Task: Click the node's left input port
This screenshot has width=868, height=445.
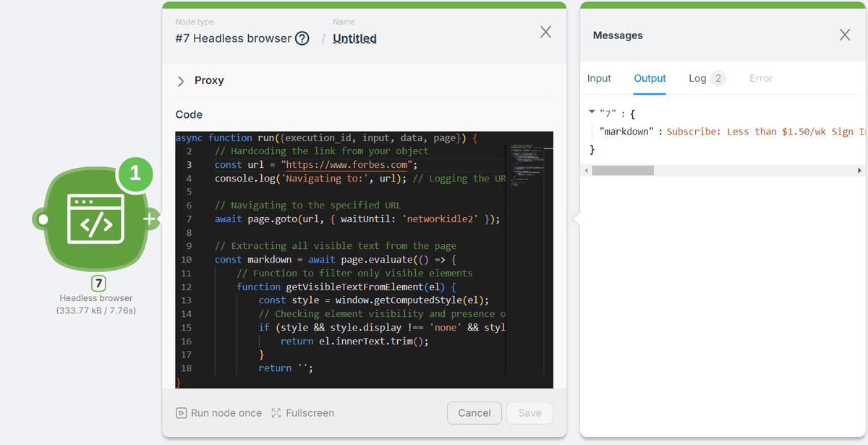Action: pyautogui.click(x=43, y=219)
